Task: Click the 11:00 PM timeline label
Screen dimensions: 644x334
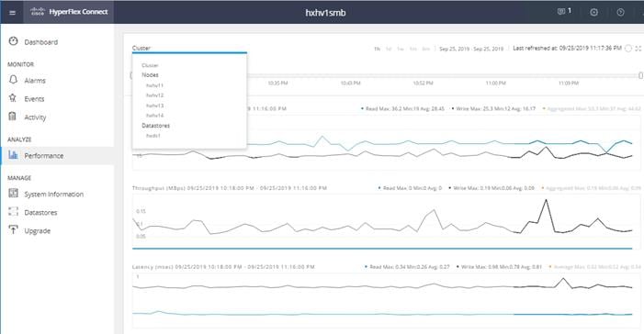Action: click(x=496, y=83)
